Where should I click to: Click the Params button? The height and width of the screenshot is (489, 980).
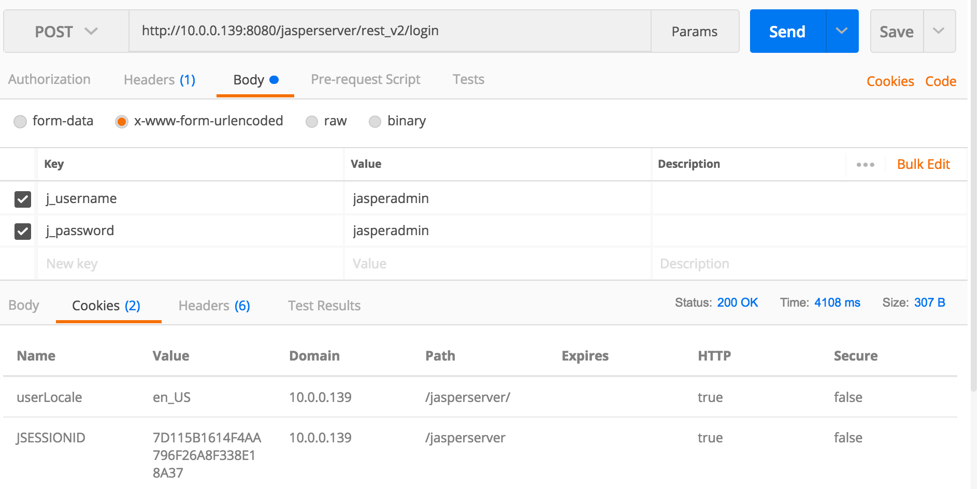click(695, 31)
